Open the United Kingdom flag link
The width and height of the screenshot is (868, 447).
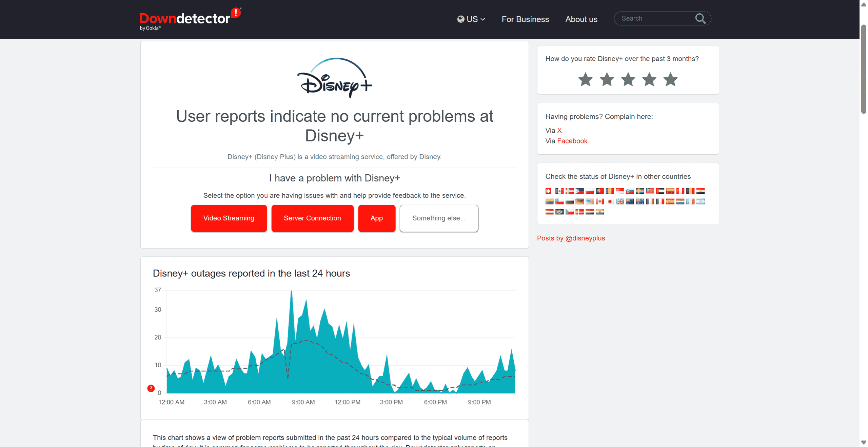[x=620, y=201]
